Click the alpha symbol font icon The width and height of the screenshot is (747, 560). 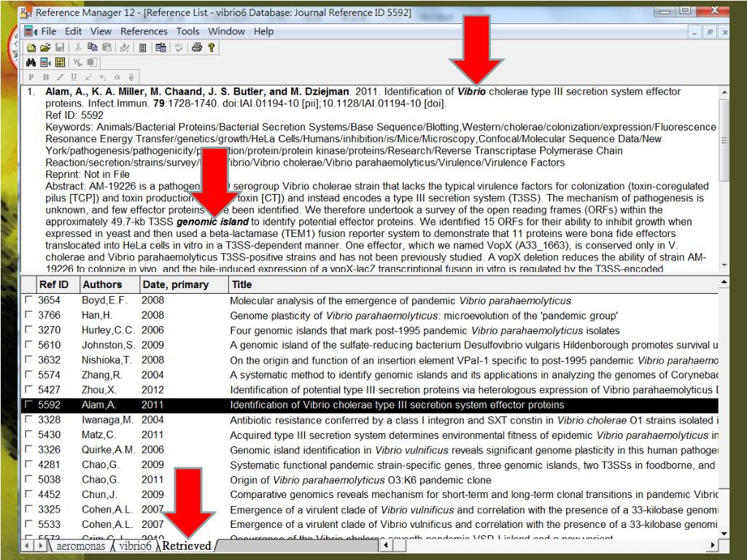pyautogui.click(x=117, y=77)
